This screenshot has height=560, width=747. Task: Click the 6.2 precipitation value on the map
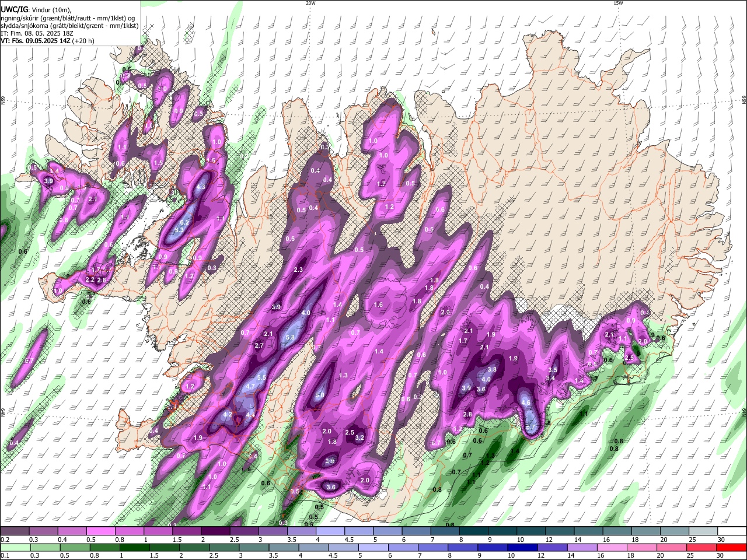coord(184,222)
